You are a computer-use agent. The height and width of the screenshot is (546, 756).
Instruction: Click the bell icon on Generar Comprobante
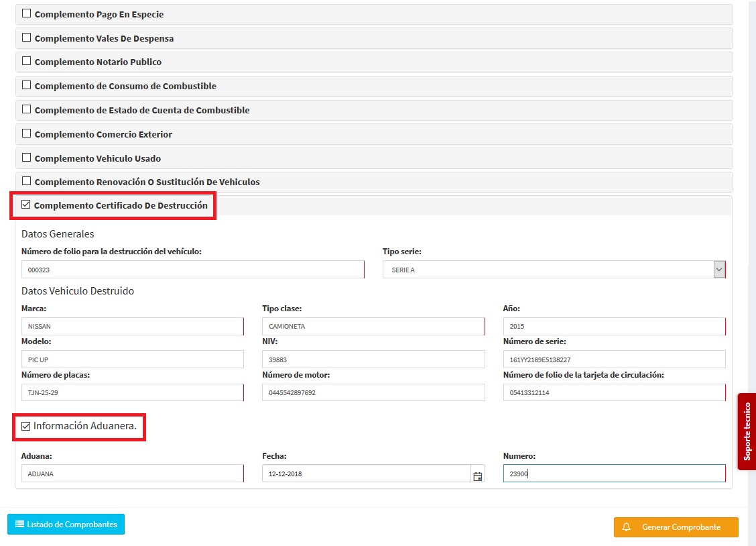(627, 527)
